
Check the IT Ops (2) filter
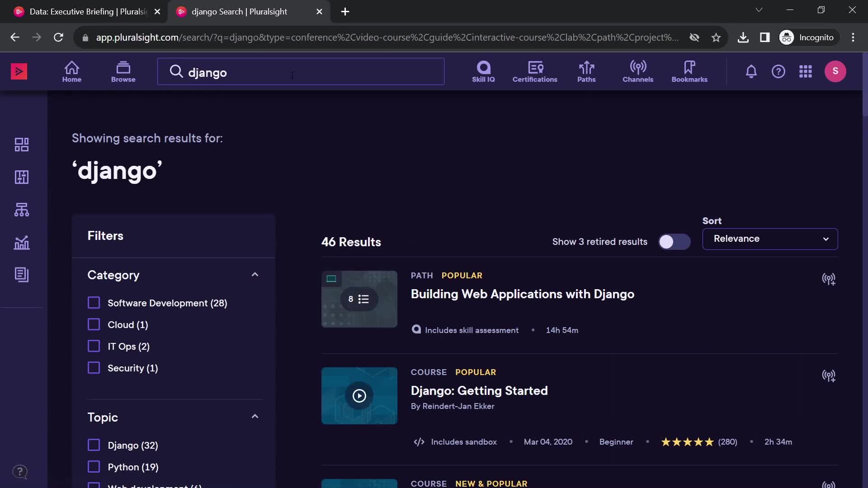click(94, 346)
